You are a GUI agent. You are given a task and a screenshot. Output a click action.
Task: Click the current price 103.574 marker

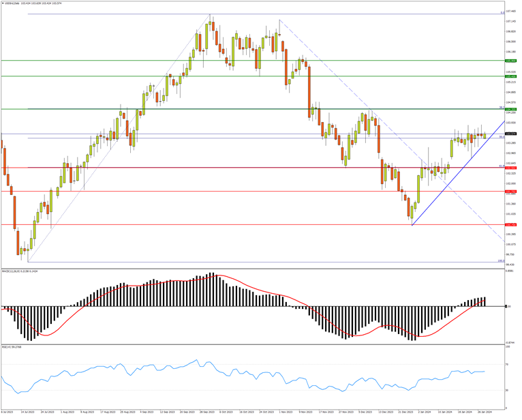pos(510,134)
